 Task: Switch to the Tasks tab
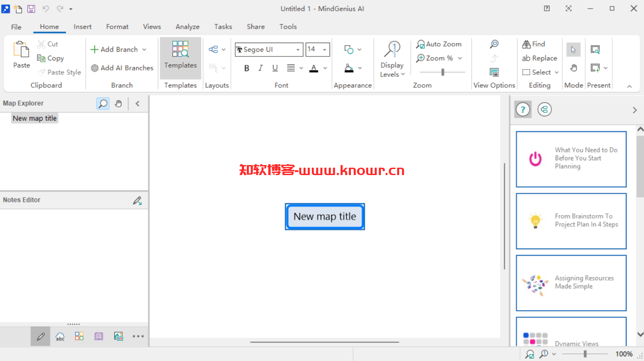pos(223,27)
